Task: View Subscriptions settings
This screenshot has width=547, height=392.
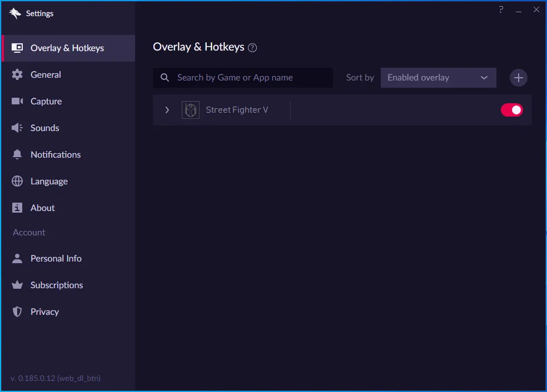Action: tap(68, 285)
